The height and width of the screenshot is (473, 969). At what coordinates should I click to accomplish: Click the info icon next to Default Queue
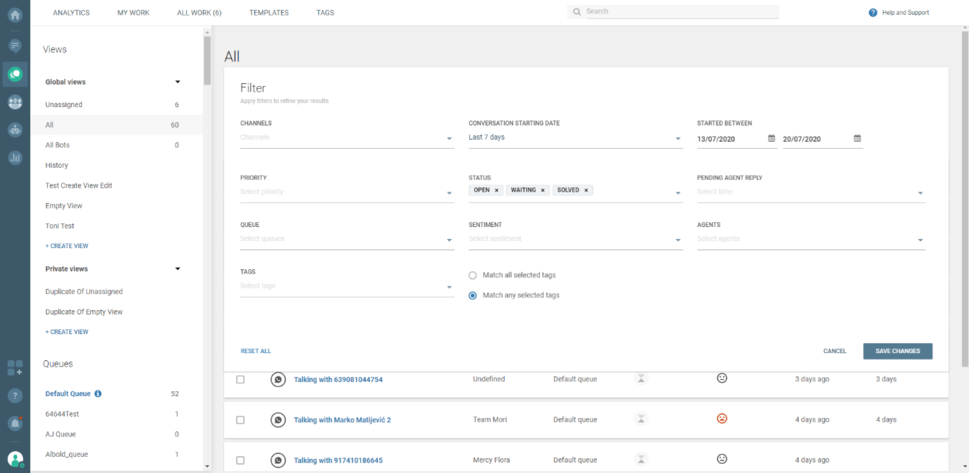pos(98,394)
